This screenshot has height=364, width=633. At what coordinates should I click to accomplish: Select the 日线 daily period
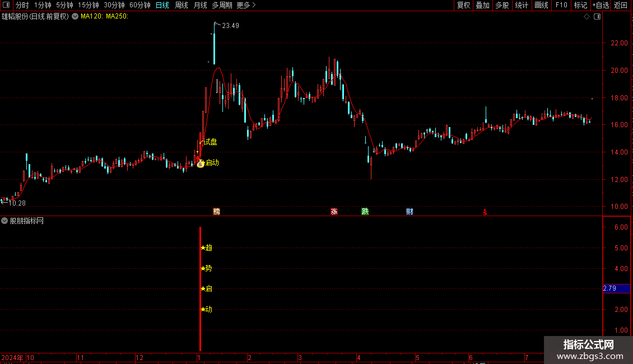162,5
